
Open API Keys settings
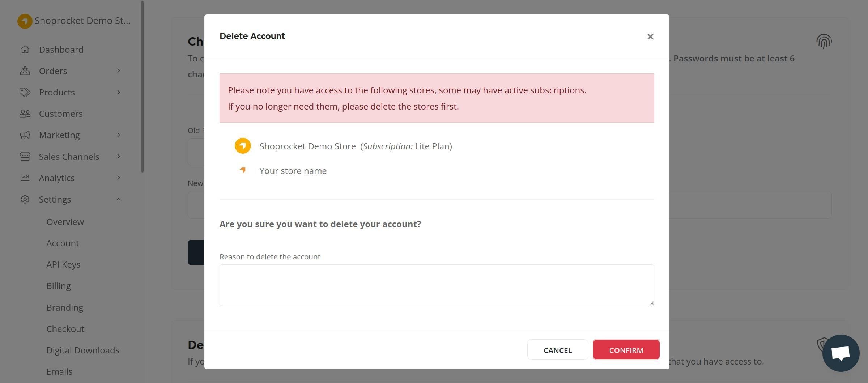[63, 264]
